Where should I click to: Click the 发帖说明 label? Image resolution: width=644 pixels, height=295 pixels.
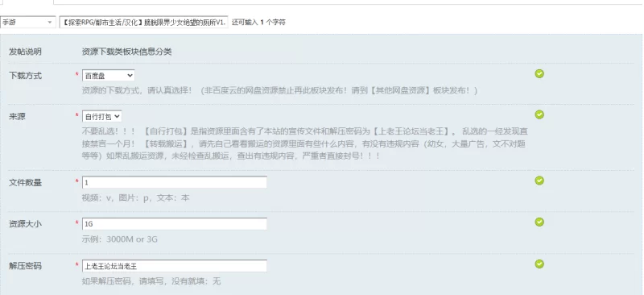coord(26,52)
